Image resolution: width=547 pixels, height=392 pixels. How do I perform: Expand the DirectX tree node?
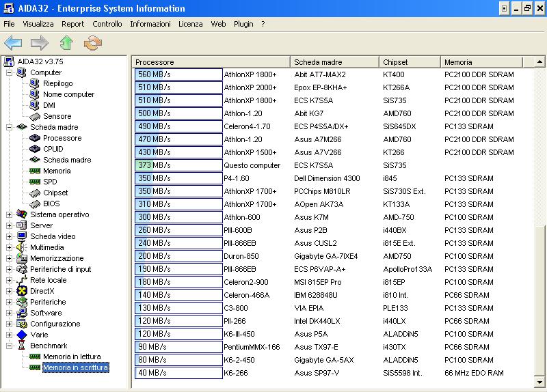[x=10, y=291]
